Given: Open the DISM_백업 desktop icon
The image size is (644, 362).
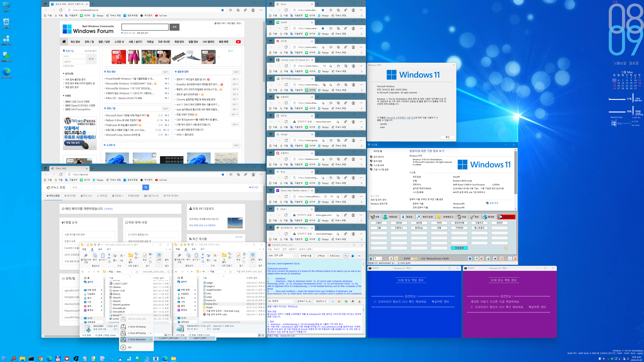Looking at the screenshot, I should coord(6,40).
